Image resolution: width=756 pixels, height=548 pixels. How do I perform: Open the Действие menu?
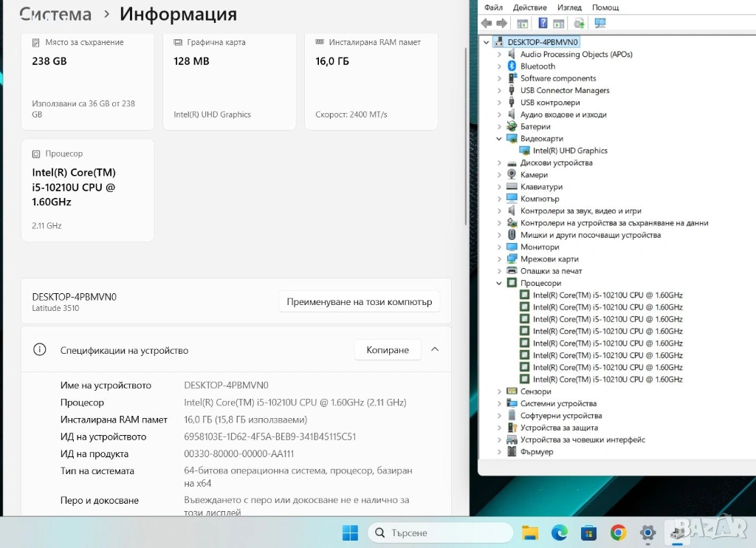point(529,7)
